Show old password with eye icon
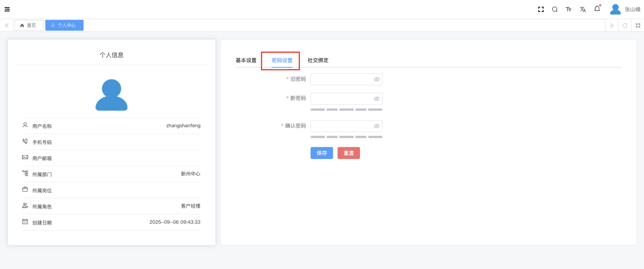The width and height of the screenshot is (644, 269). coord(377,79)
